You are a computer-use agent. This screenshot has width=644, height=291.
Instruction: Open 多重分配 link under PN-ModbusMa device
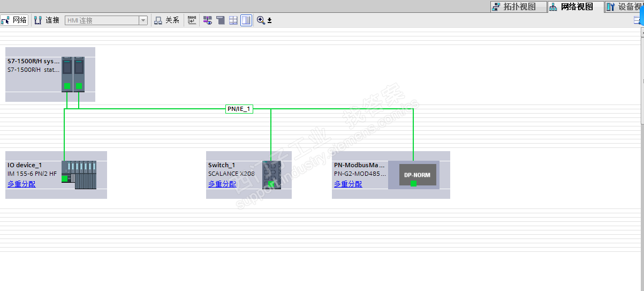pos(348,184)
